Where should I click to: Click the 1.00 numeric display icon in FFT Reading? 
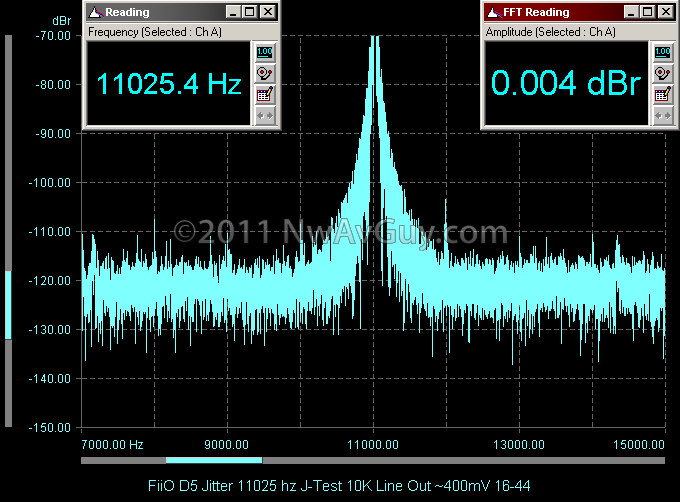(662, 52)
